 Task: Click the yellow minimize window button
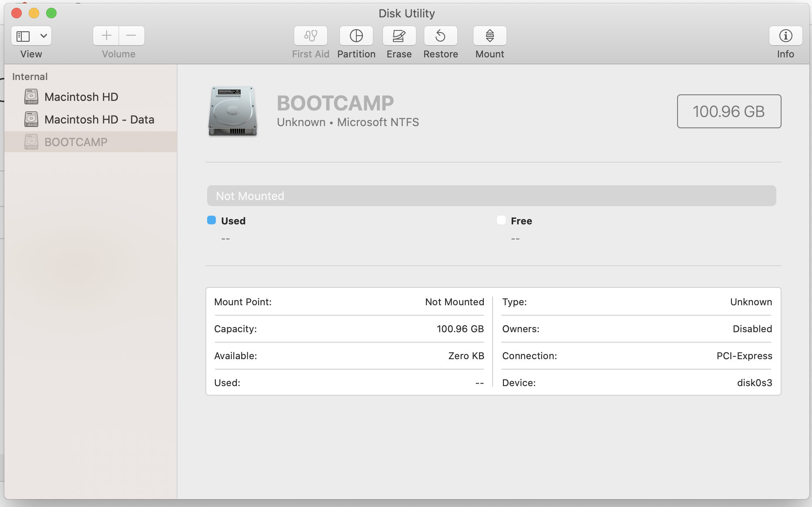[x=34, y=13]
